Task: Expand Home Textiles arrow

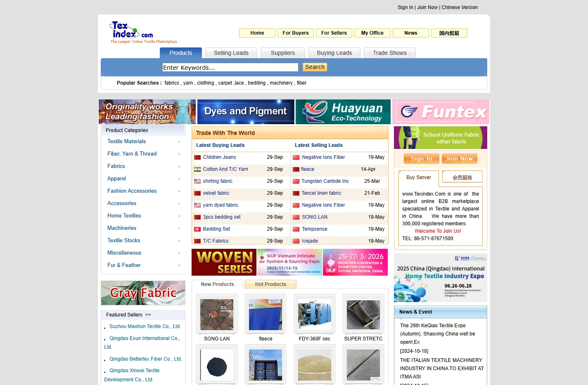Action: pos(179,216)
